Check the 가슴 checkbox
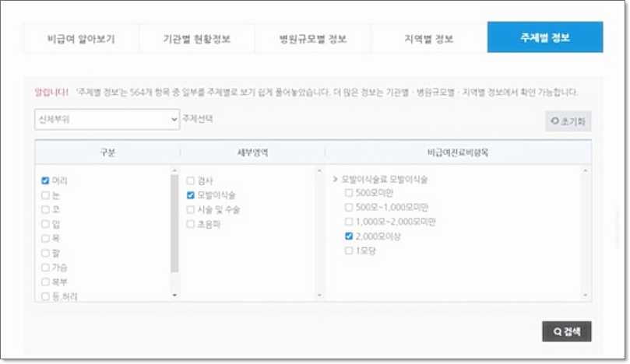Screen dimensions: 630x364 coord(45,268)
